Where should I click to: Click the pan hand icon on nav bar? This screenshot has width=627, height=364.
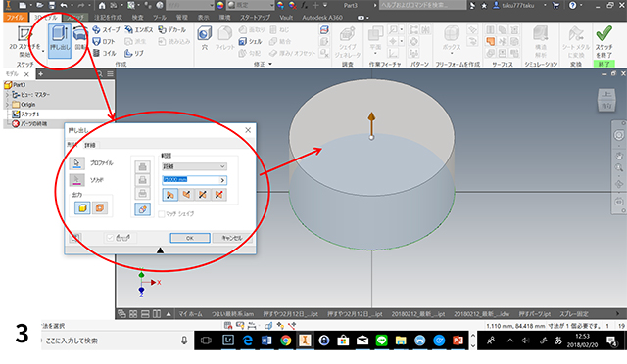tap(618, 155)
